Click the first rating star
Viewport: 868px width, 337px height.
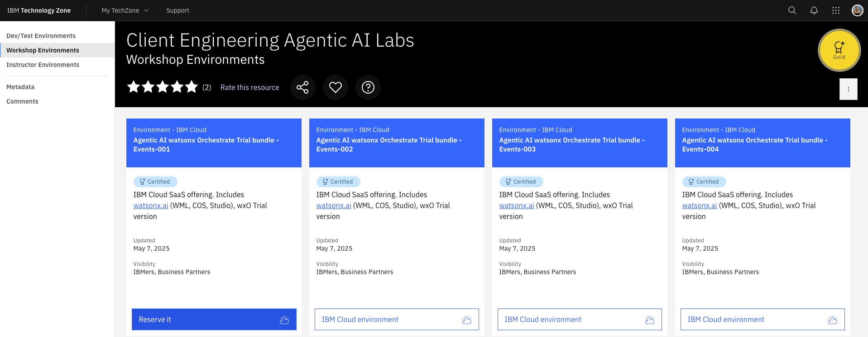pos(134,87)
